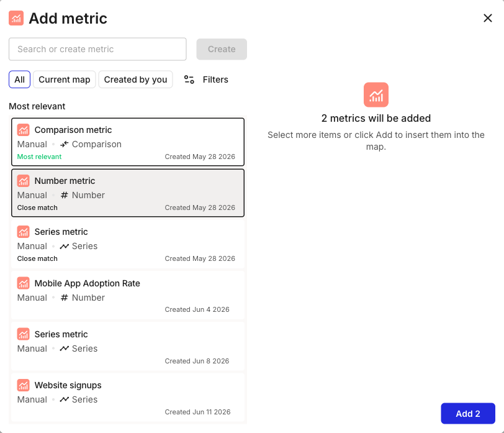
Task: Click the Mobile App Adoption Rate icon
Action: click(23, 283)
